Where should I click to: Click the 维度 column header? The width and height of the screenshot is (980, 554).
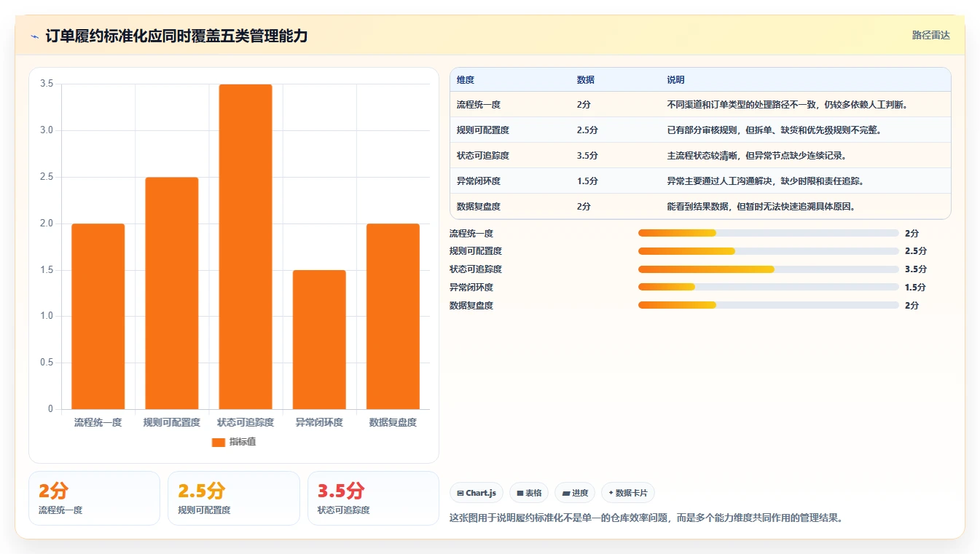pyautogui.click(x=466, y=80)
